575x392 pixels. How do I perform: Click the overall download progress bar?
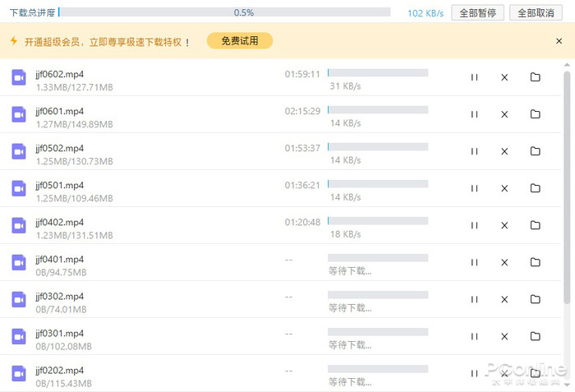224,13
